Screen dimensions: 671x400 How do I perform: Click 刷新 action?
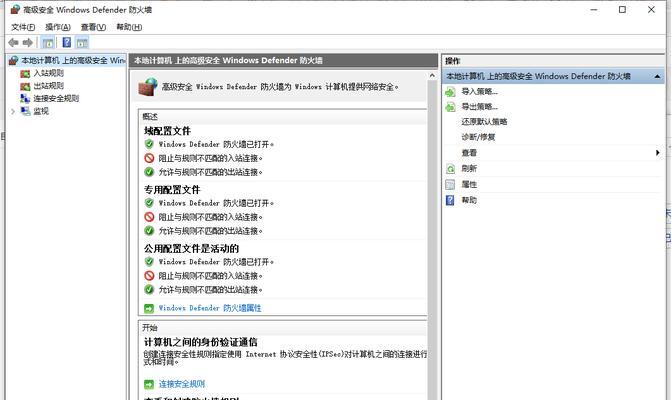(469, 169)
